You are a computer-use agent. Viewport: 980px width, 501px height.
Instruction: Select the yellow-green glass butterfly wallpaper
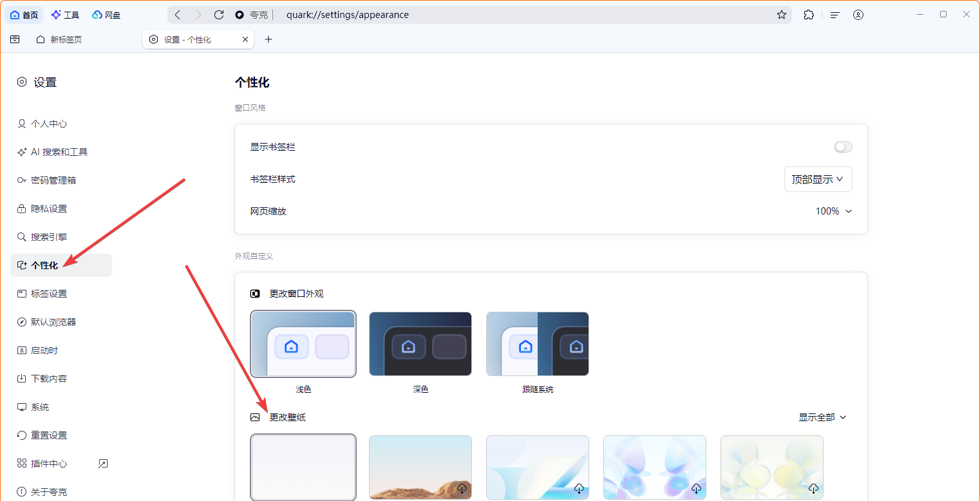pyautogui.click(x=772, y=468)
